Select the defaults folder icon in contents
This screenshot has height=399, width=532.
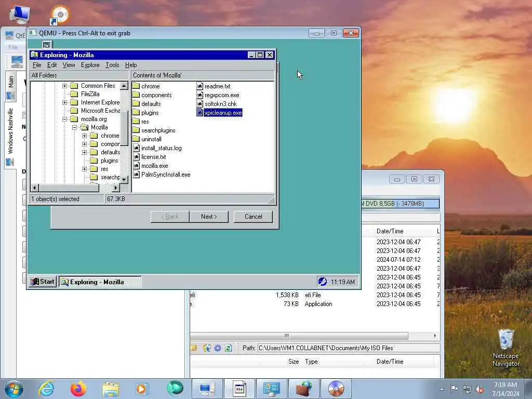tap(136, 103)
